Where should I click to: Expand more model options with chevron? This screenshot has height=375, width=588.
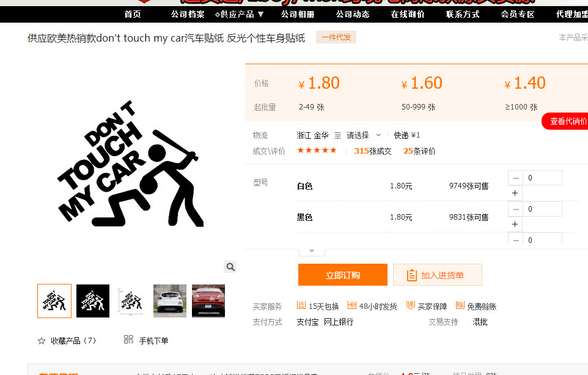click(x=312, y=250)
